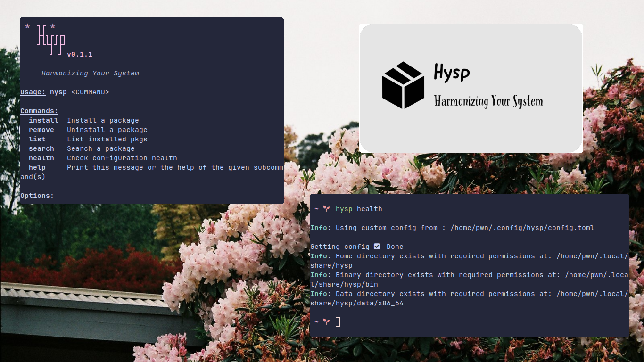Click the right star above the ASCII logo
644x362 pixels.
[53, 26]
